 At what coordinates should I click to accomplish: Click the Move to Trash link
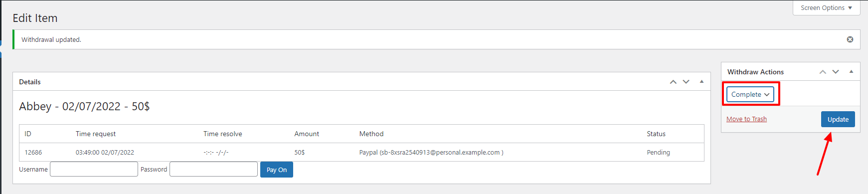coord(746,119)
